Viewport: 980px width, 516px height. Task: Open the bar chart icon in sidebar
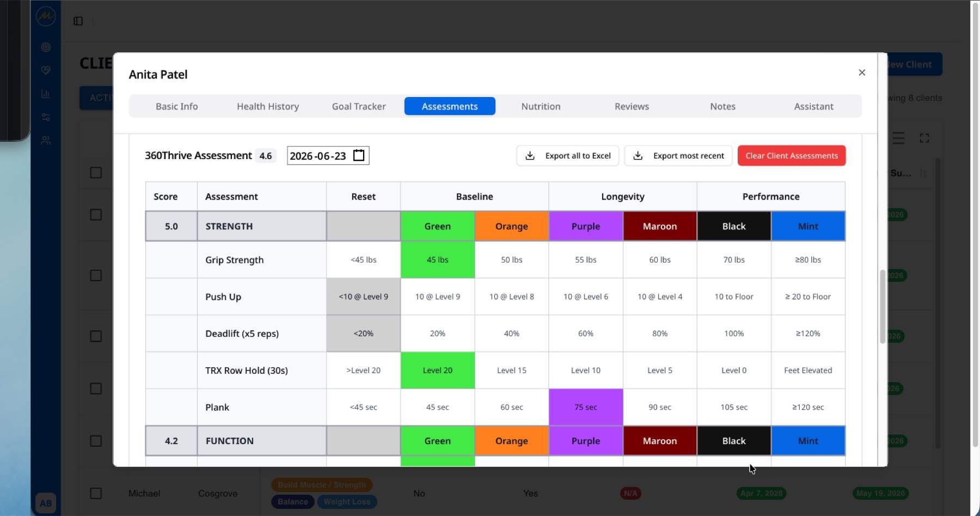(46, 94)
